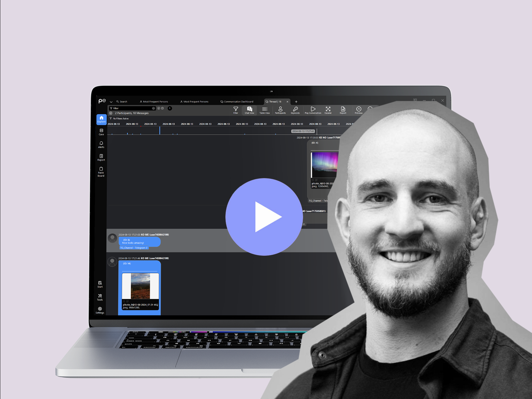Go to Previous message
This screenshot has height=399, width=532.
click(x=359, y=110)
